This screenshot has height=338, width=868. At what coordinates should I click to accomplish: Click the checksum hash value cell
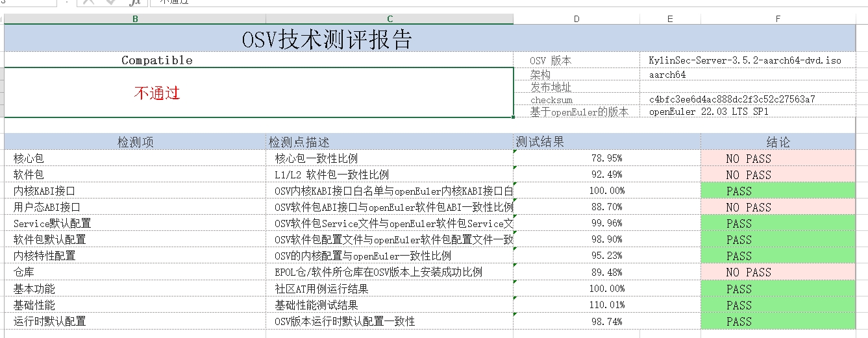[x=732, y=99]
